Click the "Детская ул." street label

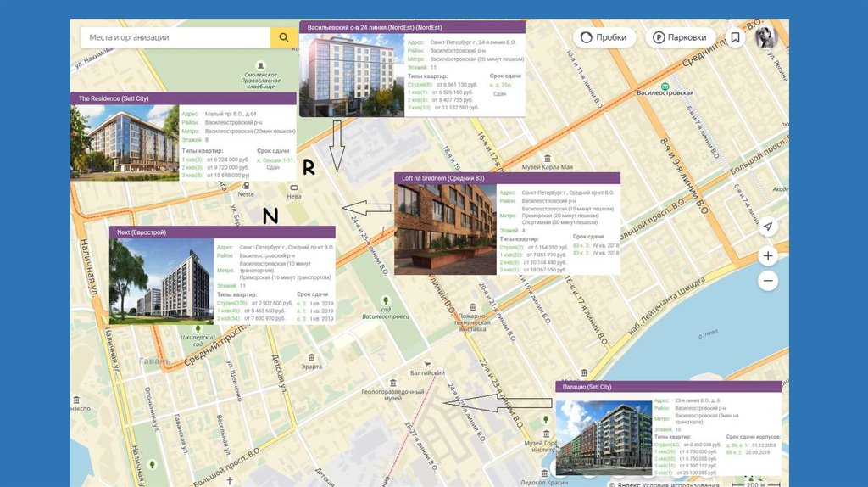pos(279,374)
